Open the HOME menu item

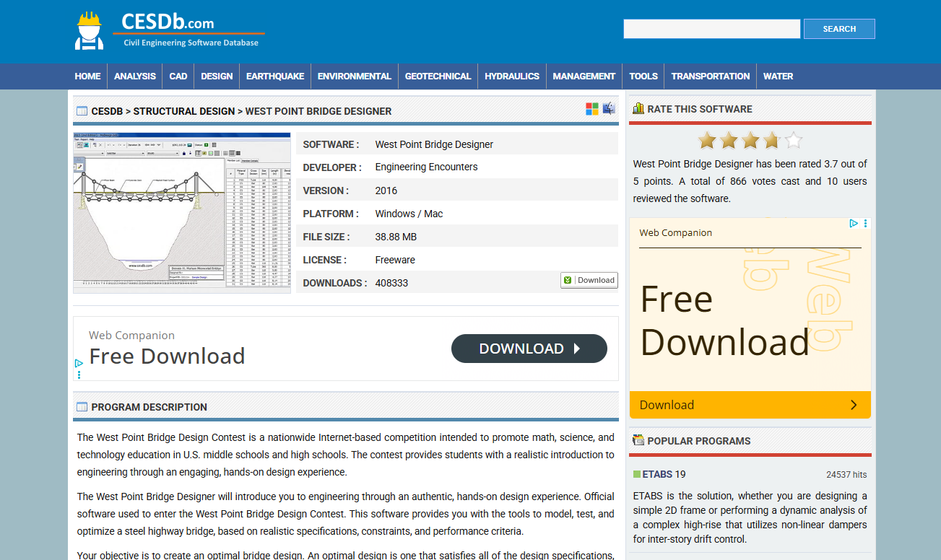click(x=87, y=76)
